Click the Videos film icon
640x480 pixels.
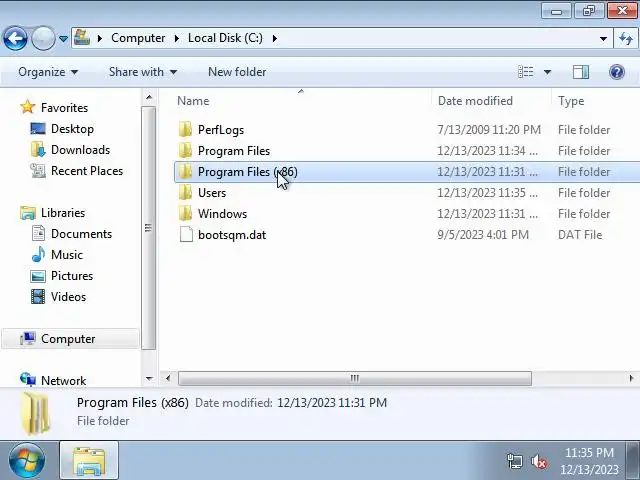click(x=38, y=297)
